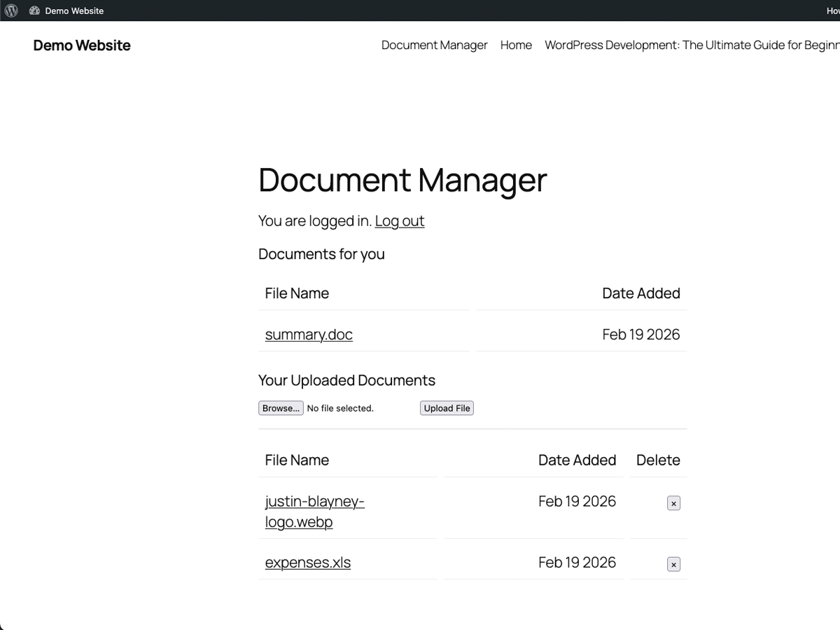Click the bold Demo Website site title
The height and width of the screenshot is (630, 840).
click(x=82, y=45)
